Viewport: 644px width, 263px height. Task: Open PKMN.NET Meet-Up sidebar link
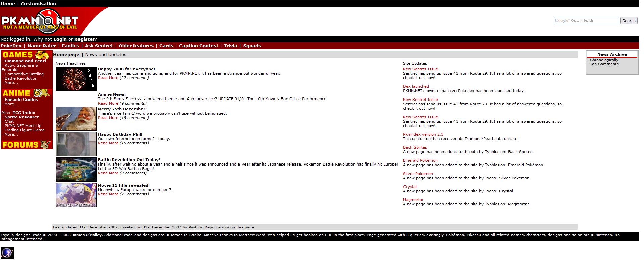[23, 126]
